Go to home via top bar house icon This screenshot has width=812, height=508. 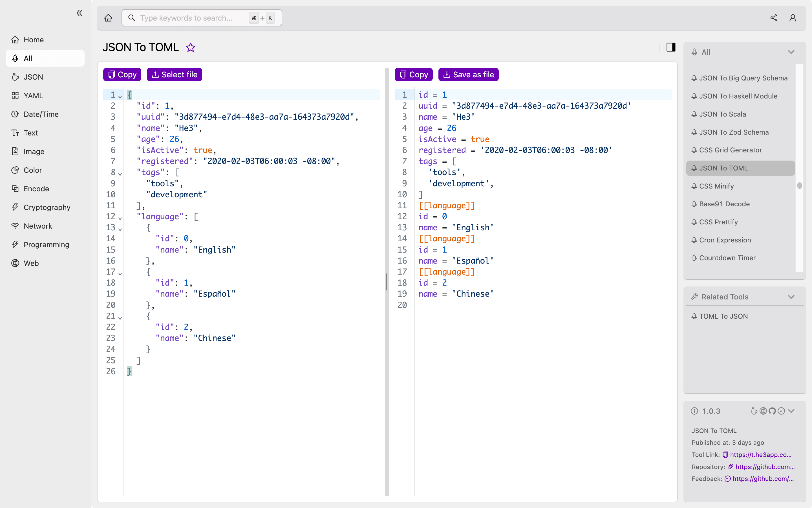pos(108,18)
